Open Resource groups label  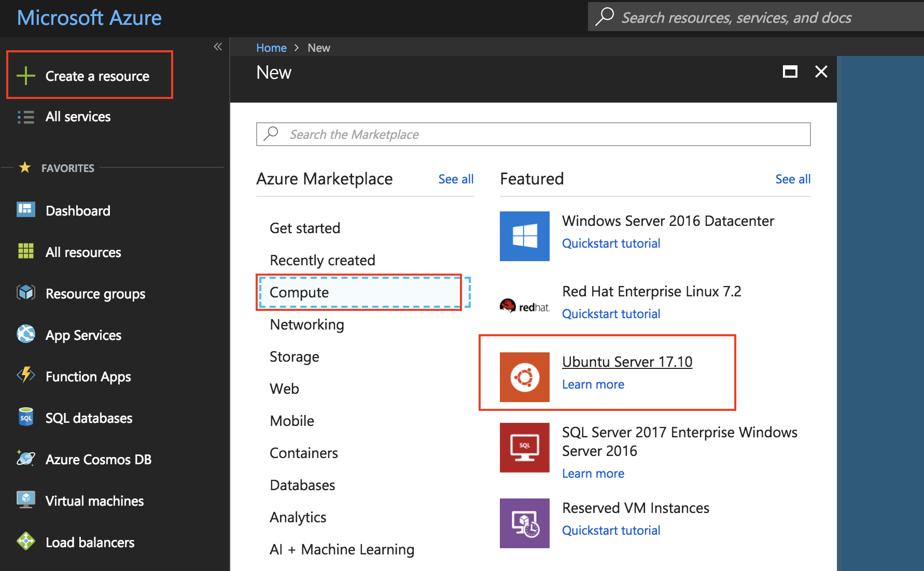95,294
